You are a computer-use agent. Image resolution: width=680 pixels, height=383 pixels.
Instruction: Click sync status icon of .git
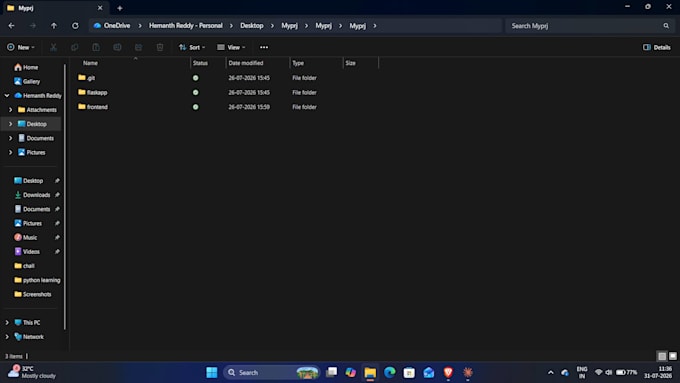(x=196, y=78)
